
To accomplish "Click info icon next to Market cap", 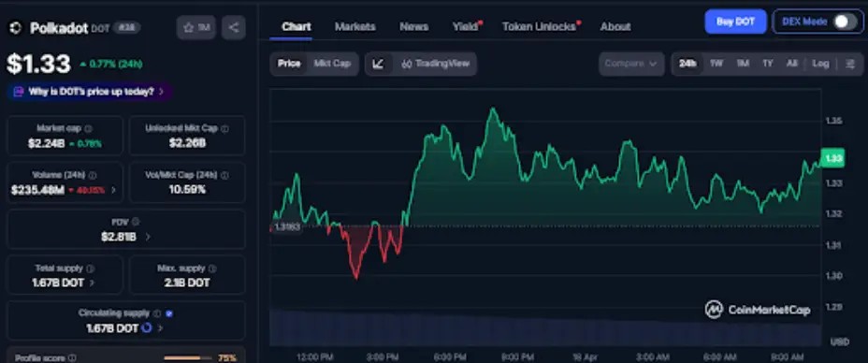I will [89, 128].
